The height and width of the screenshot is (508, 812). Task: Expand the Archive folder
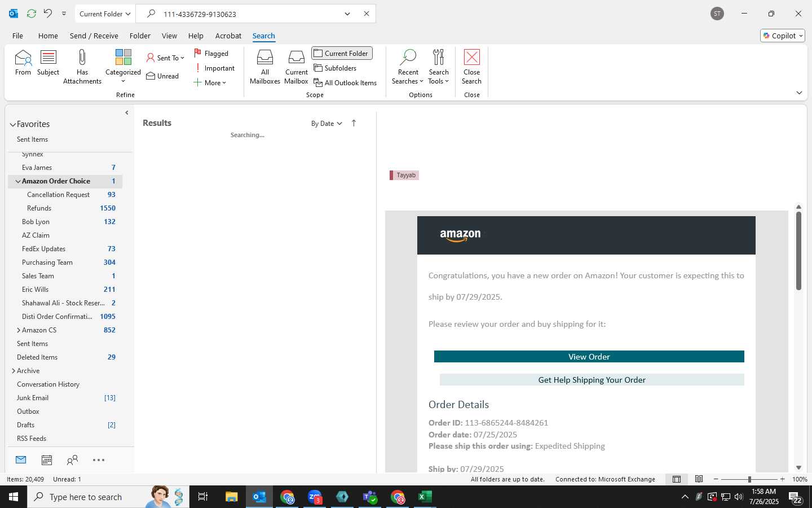pyautogui.click(x=13, y=371)
